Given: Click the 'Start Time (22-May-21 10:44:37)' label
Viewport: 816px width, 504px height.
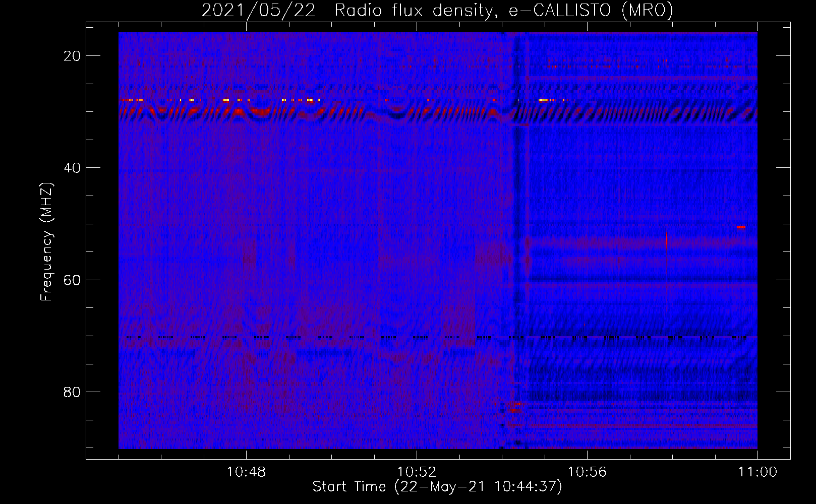Looking at the screenshot, I should tap(437, 487).
